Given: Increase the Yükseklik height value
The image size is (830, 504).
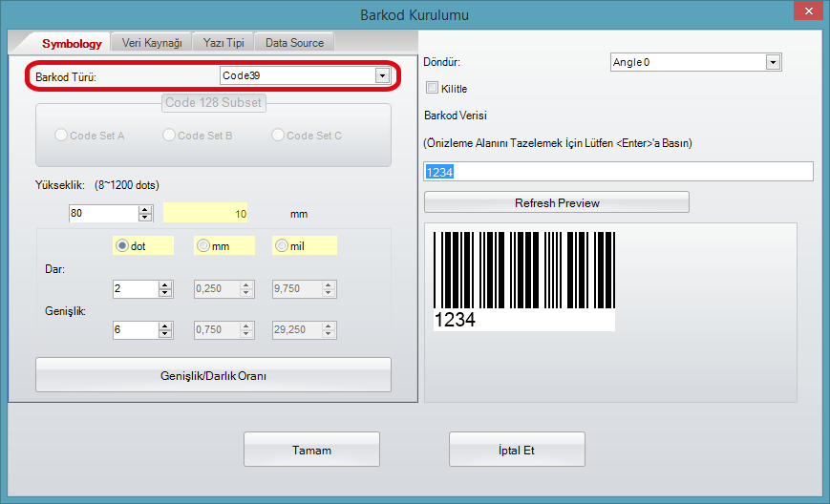Looking at the screenshot, I should click(x=160, y=209).
